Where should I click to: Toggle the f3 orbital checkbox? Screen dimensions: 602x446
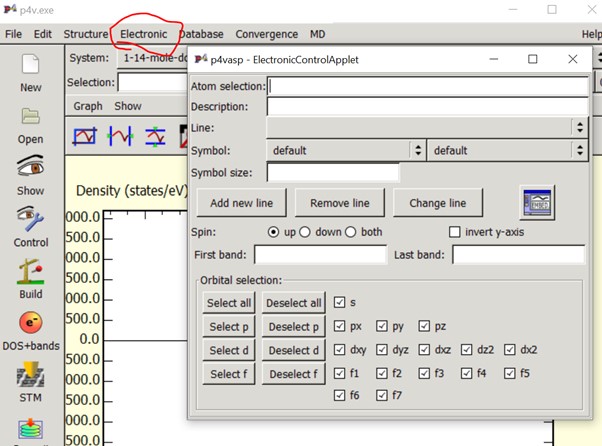(x=424, y=373)
